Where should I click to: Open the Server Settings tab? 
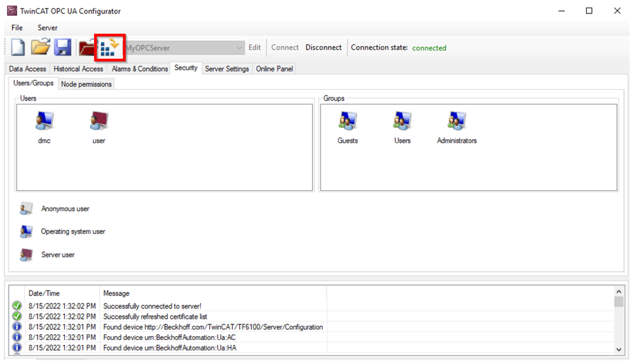click(x=227, y=69)
